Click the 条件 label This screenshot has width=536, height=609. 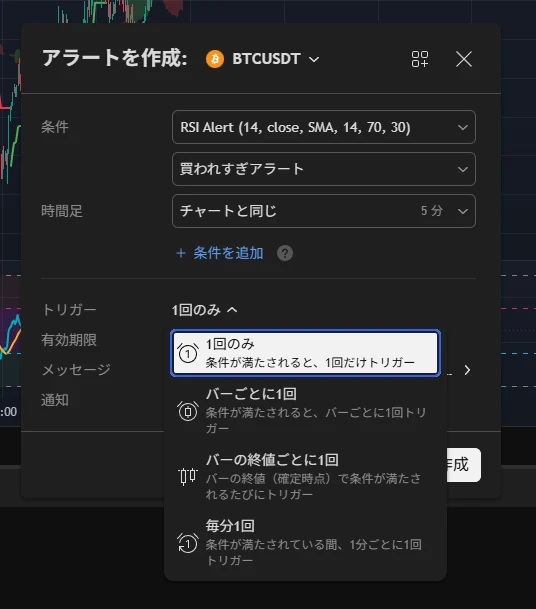(55, 127)
